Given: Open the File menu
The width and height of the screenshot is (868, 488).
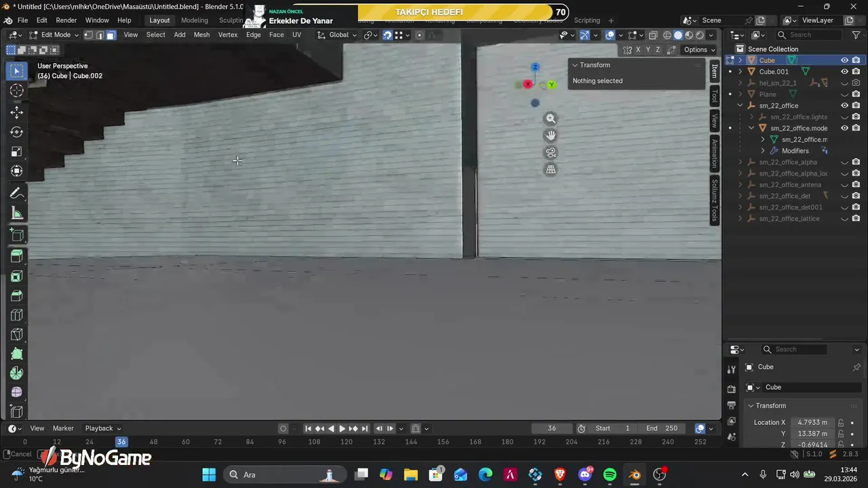Looking at the screenshot, I should 22,20.
